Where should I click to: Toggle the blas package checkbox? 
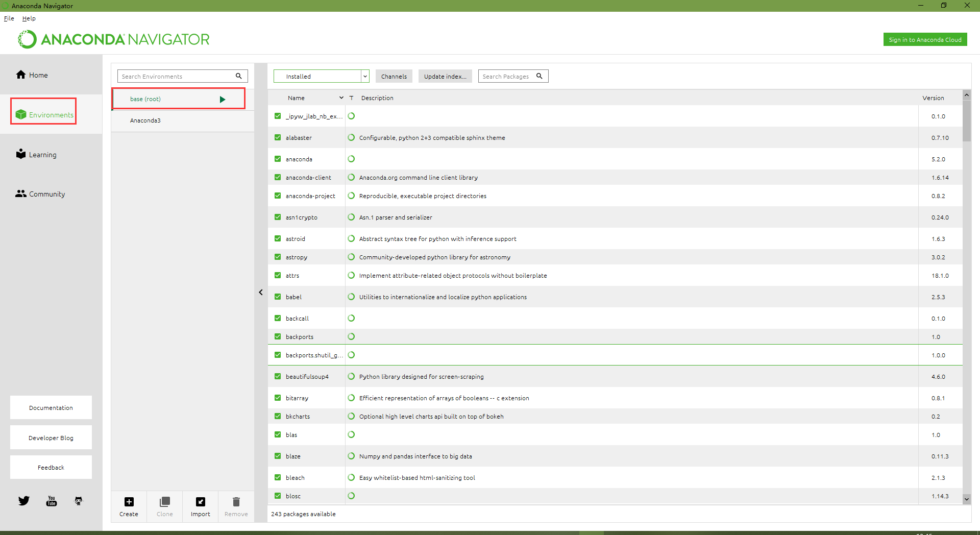pos(278,434)
